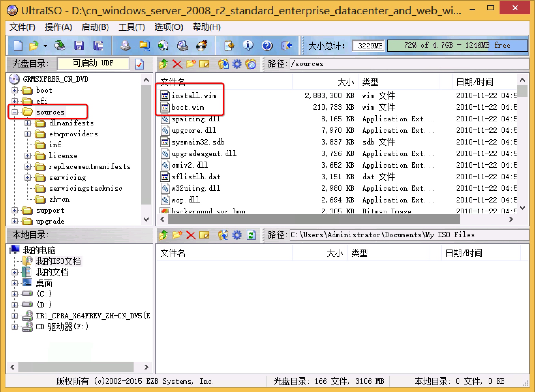Click the Exit door toolbar icon
This screenshot has width=535, height=392.
point(287,45)
